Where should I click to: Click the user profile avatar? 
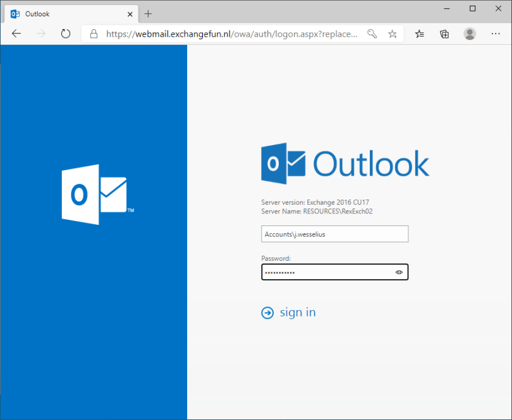[x=470, y=34]
